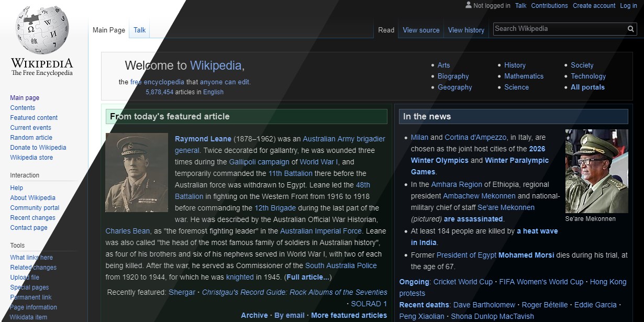Click the Recent deaths link

click(x=424, y=305)
